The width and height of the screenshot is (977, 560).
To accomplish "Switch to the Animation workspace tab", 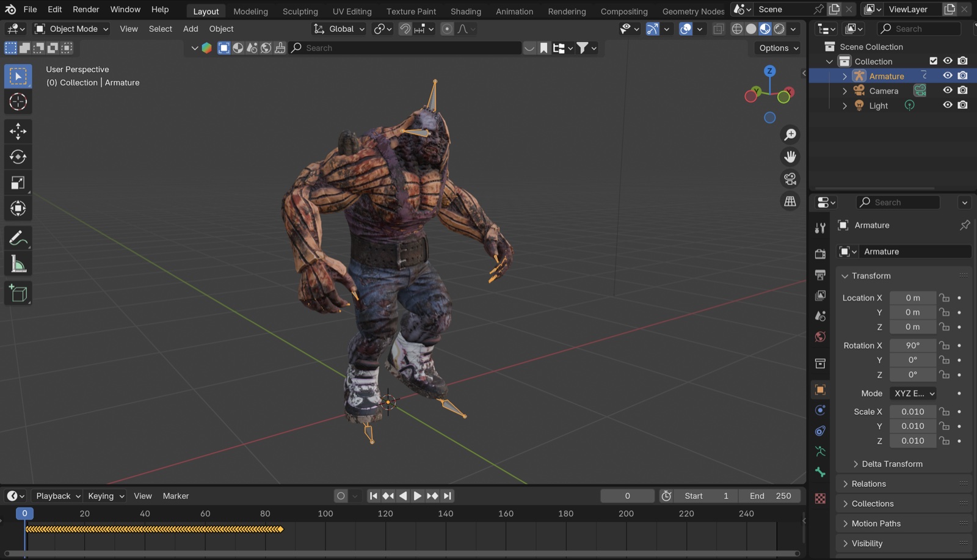I will [514, 11].
